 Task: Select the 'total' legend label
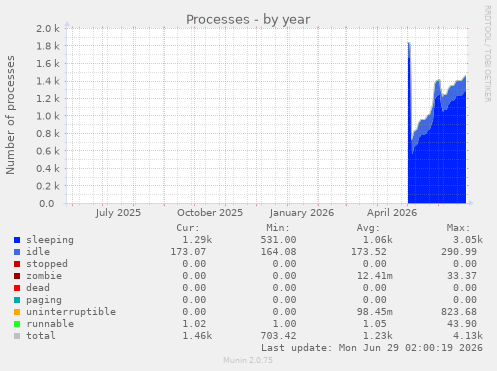pyautogui.click(x=41, y=336)
